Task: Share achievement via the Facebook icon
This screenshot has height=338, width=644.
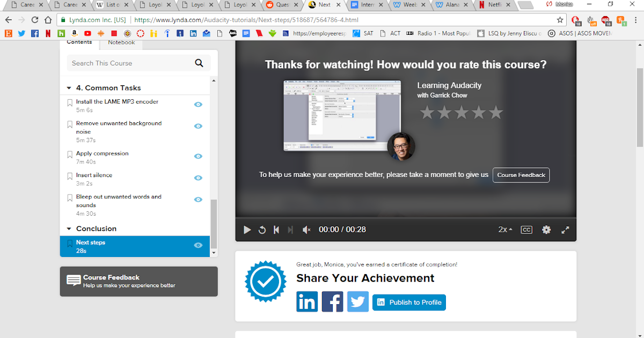Action: (332, 302)
